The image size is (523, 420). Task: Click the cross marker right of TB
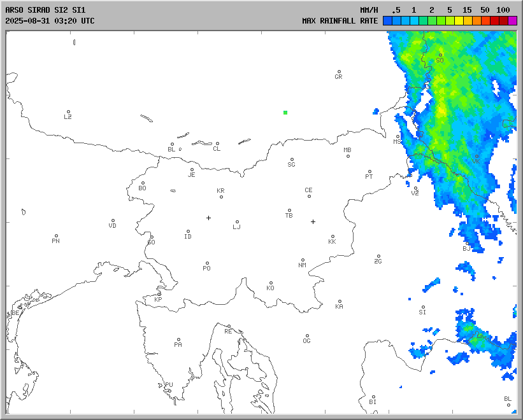(x=313, y=221)
